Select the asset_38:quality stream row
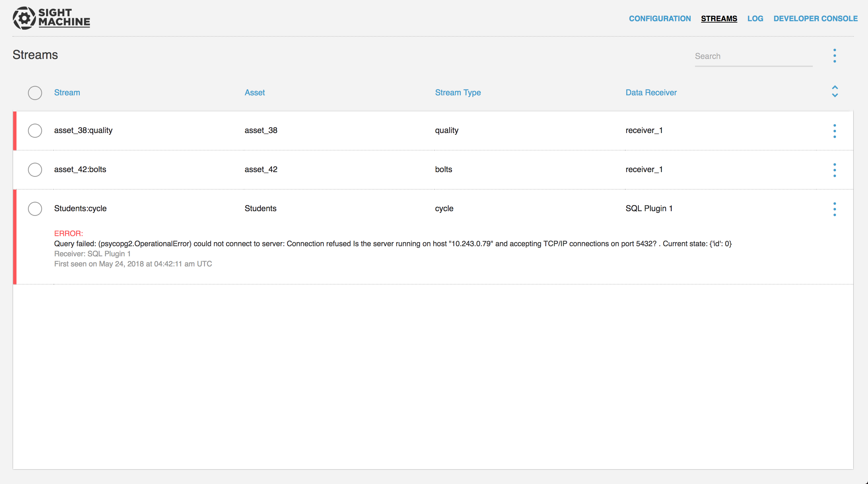Screen dimensions: 868x484 point(35,131)
